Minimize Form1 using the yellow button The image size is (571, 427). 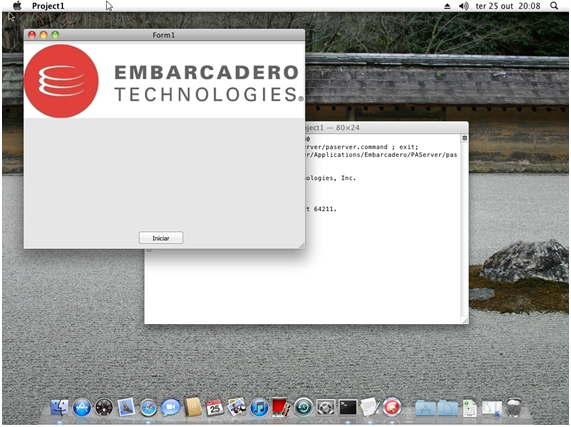tap(44, 35)
